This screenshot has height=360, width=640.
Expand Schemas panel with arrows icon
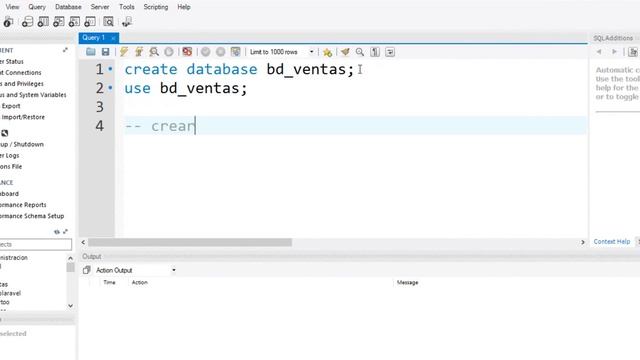pos(65,231)
